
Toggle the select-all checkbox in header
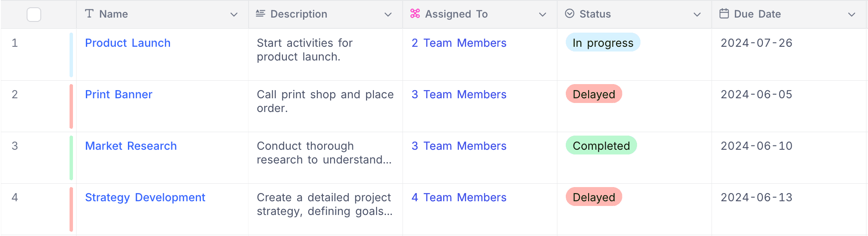click(x=34, y=15)
